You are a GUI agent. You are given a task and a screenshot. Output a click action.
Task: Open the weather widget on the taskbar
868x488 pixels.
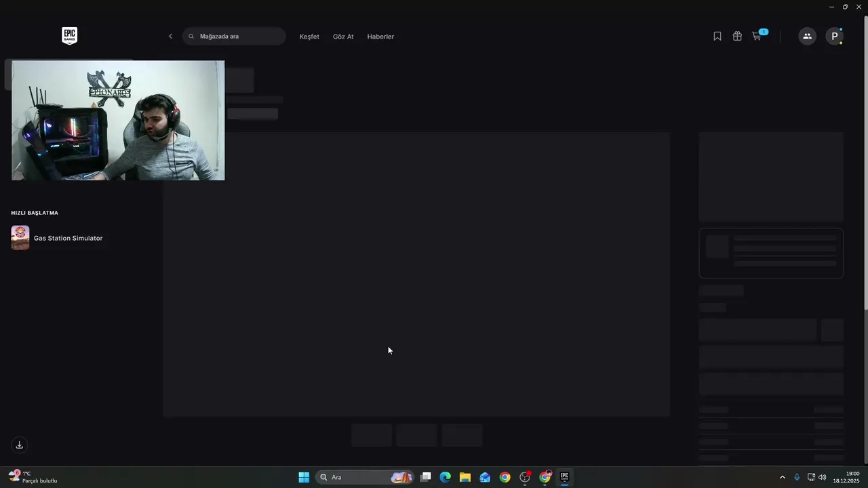pos(34,477)
